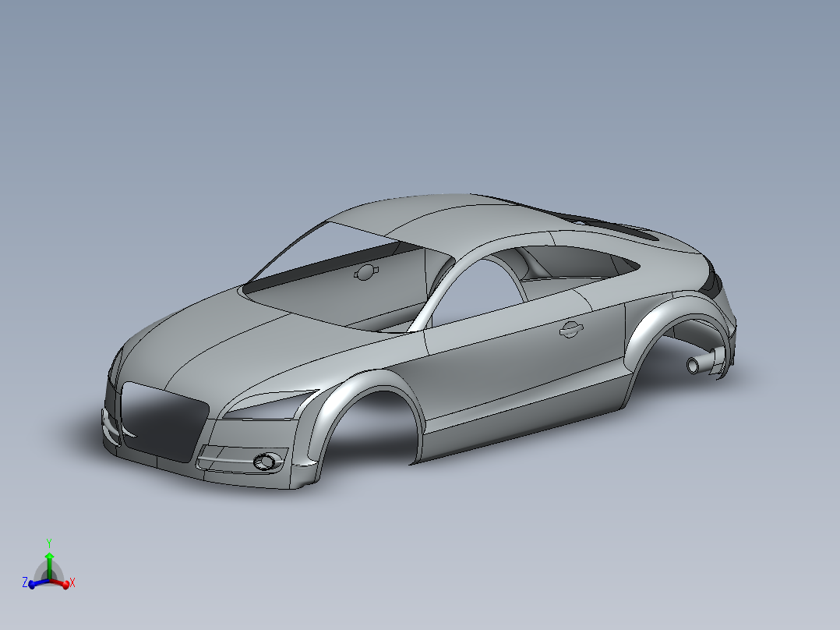Select the side door handle
This screenshot has height=630, width=840.
pos(570,329)
